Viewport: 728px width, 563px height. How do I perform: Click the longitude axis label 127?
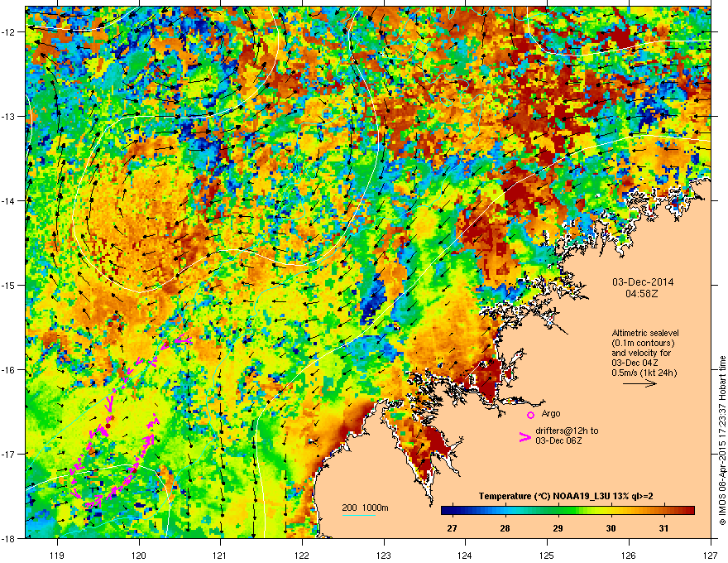click(x=711, y=555)
